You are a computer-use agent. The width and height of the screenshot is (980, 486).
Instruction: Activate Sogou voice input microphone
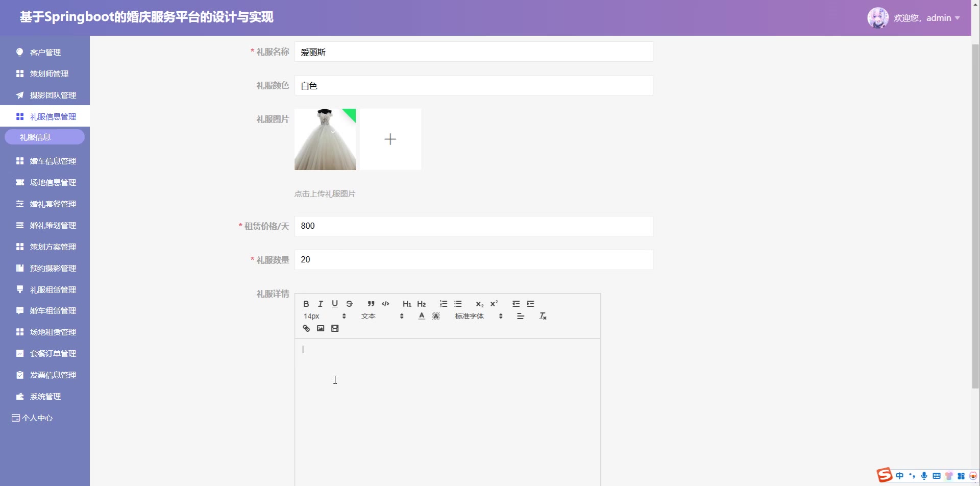[924, 476]
